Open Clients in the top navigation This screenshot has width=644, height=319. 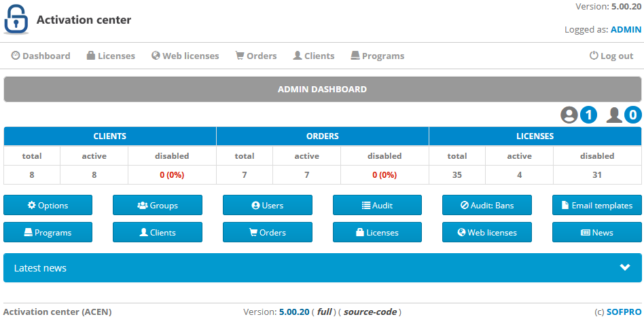[314, 56]
